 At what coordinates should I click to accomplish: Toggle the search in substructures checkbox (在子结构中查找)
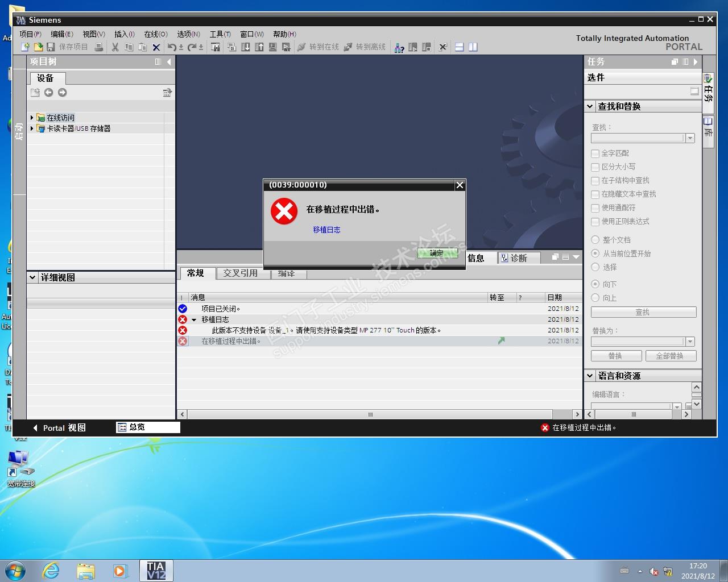[x=595, y=181]
